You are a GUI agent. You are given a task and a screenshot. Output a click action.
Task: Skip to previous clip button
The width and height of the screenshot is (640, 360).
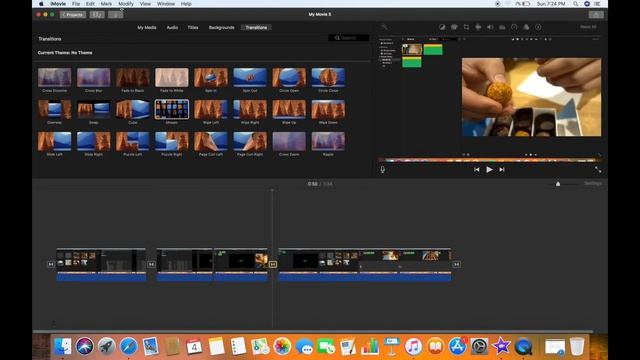[x=476, y=169]
